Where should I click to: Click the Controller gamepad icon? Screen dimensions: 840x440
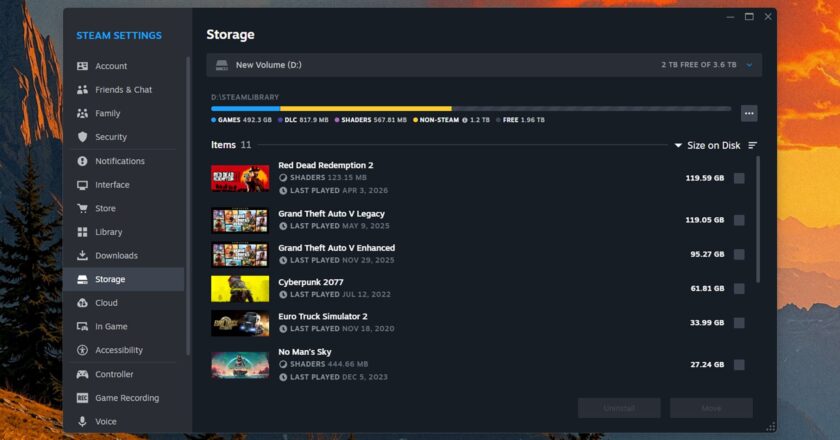click(82, 374)
